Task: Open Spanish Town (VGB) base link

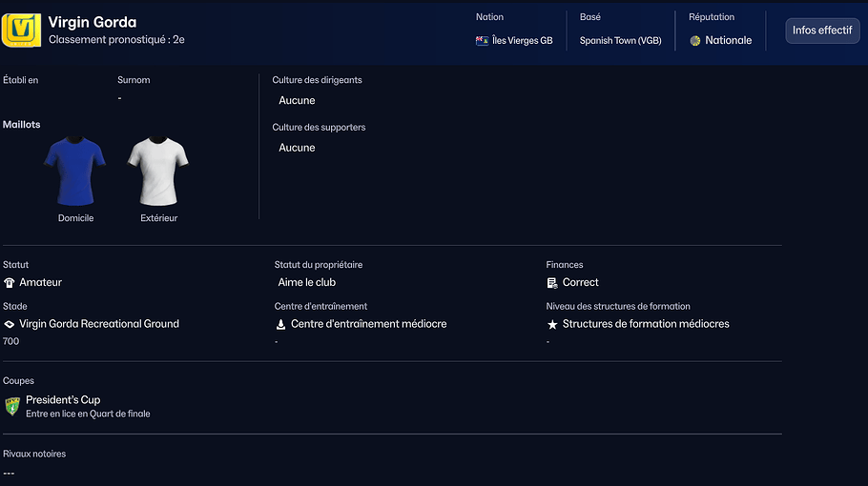Action: [620, 41]
